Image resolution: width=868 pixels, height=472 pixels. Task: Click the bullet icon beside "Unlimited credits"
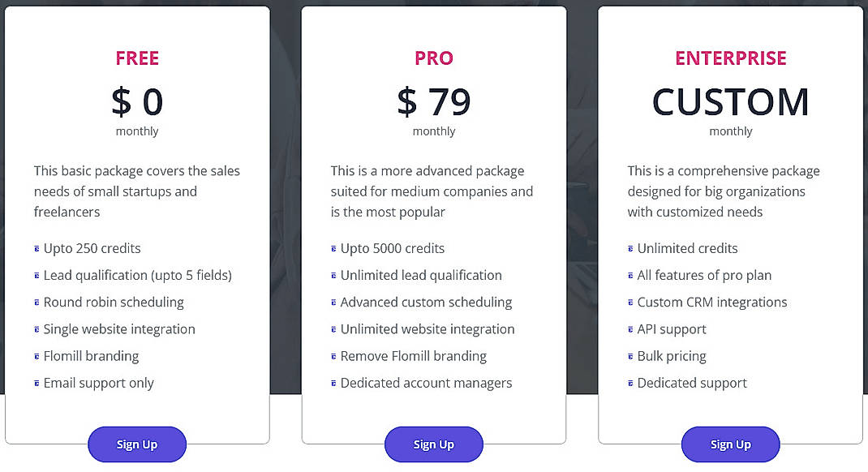[x=630, y=248]
